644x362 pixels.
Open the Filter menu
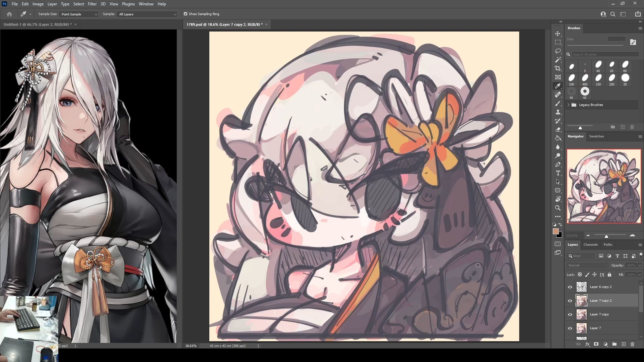click(x=92, y=4)
